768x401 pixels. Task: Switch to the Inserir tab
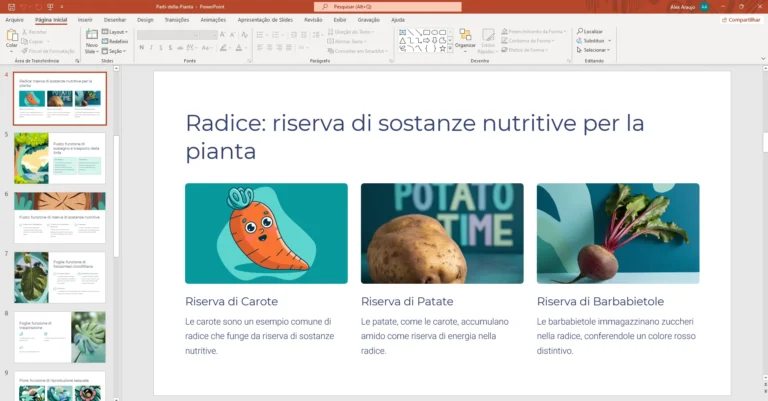tap(85, 20)
